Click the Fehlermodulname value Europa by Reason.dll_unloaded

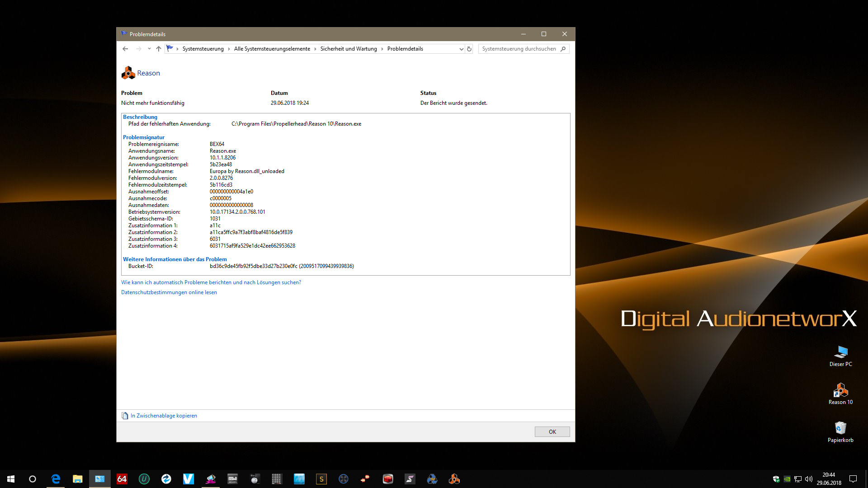coord(247,171)
